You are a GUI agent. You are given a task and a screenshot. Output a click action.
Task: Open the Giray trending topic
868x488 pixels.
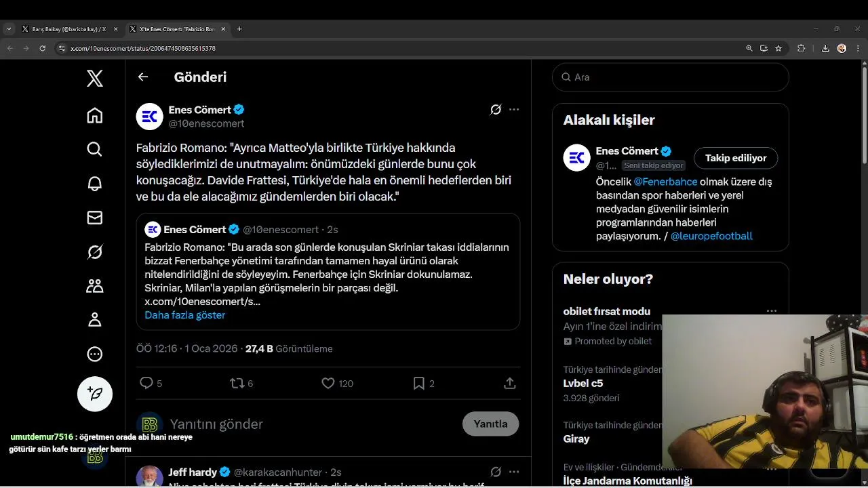(576, 439)
